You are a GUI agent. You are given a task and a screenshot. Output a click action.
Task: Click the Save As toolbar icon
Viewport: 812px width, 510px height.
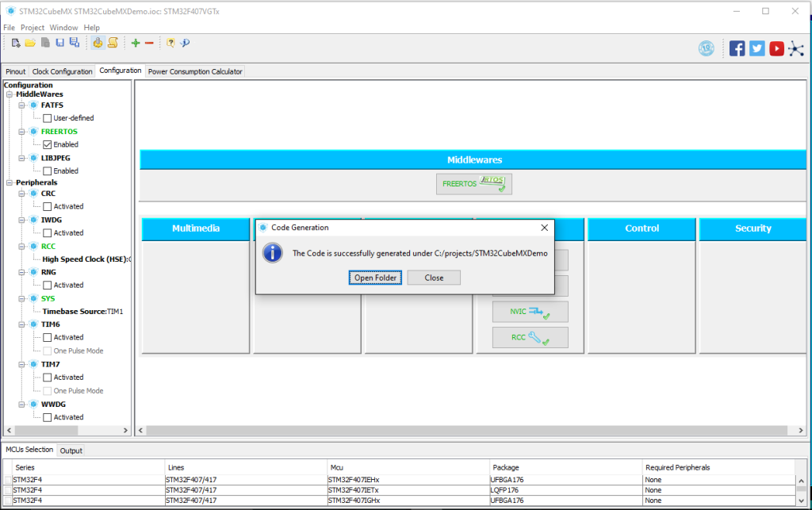74,43
